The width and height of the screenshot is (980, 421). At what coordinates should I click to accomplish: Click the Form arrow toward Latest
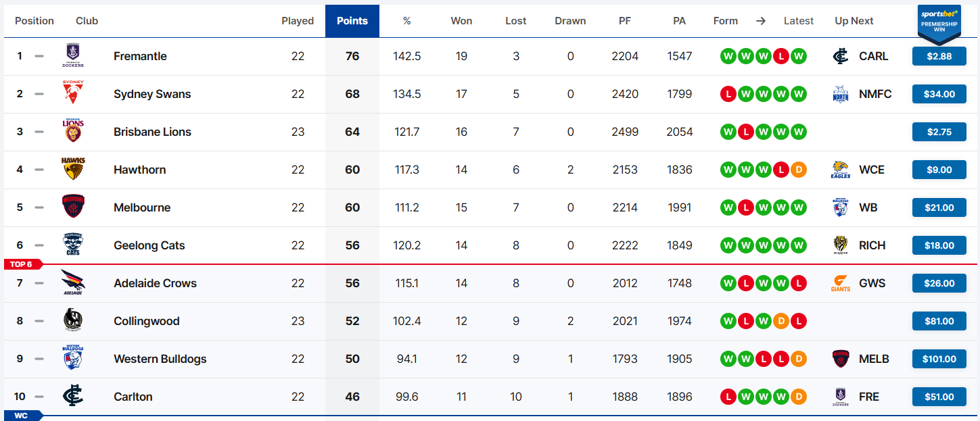[761, 21]
